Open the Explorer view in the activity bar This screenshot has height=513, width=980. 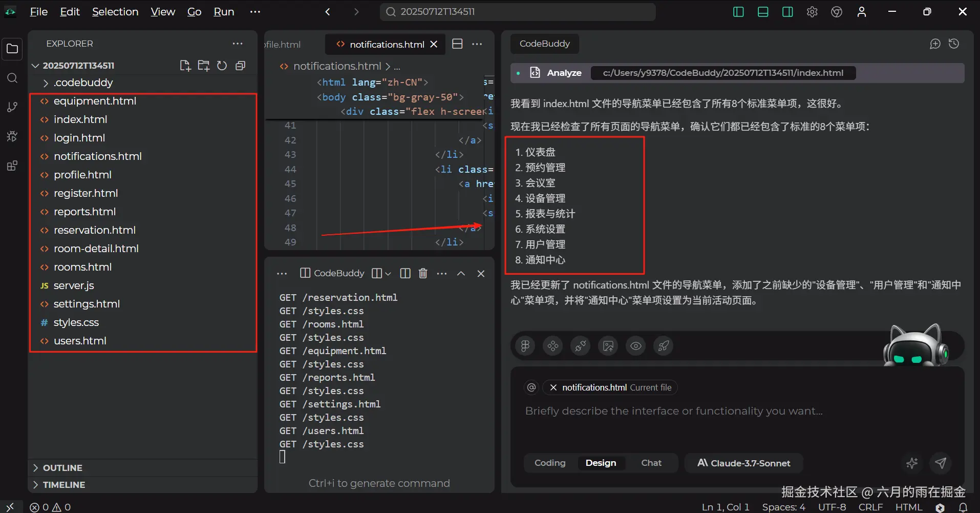(12, 49)
